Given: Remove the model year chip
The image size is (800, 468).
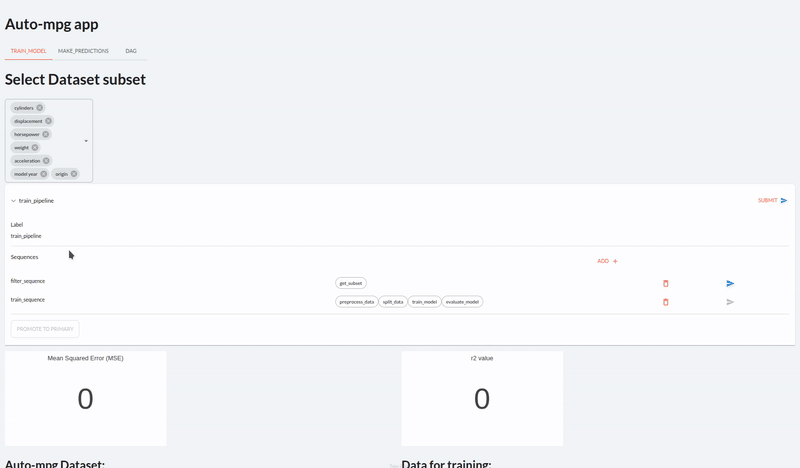Looking at the screenshot, I should (x=44, y=174).
